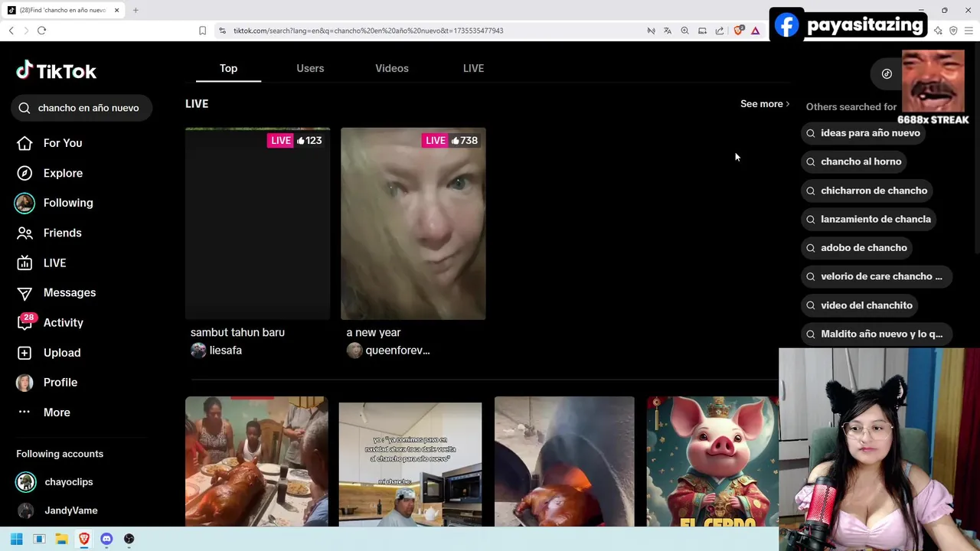Open the El Cerdo cartoon pig video

(713, 461)
